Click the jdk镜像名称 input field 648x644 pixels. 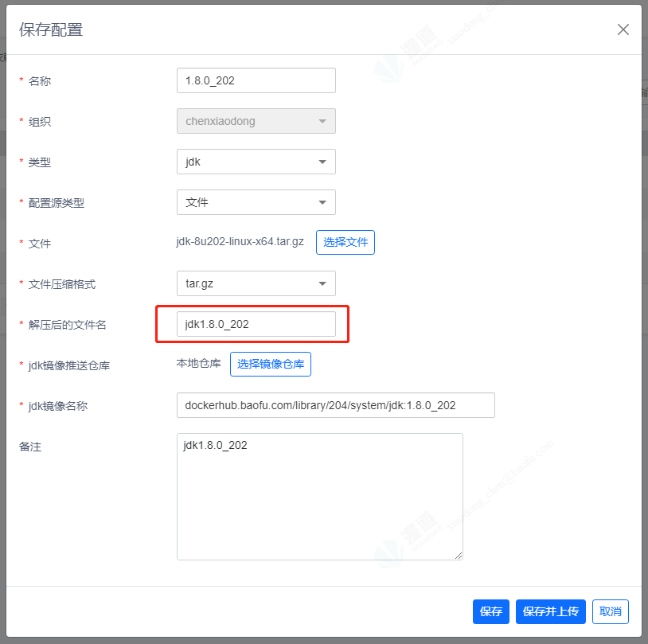(x=336, y=405)
